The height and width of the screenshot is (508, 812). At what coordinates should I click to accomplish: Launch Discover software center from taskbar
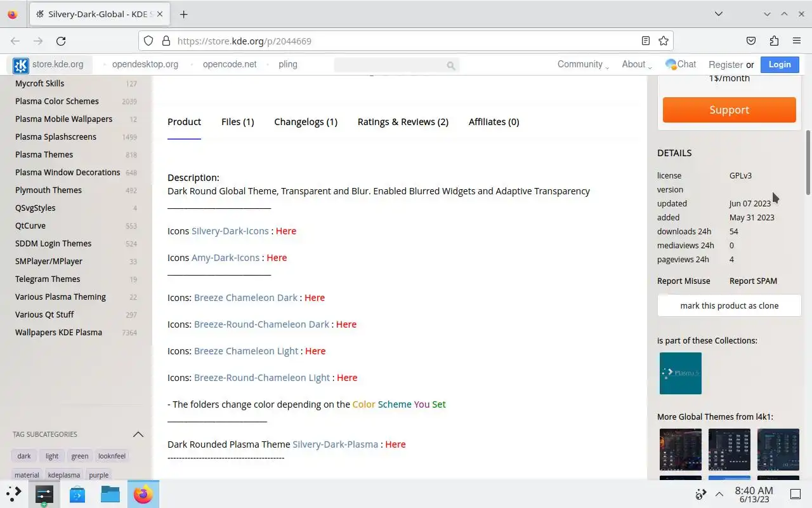(x=77, y=493)
